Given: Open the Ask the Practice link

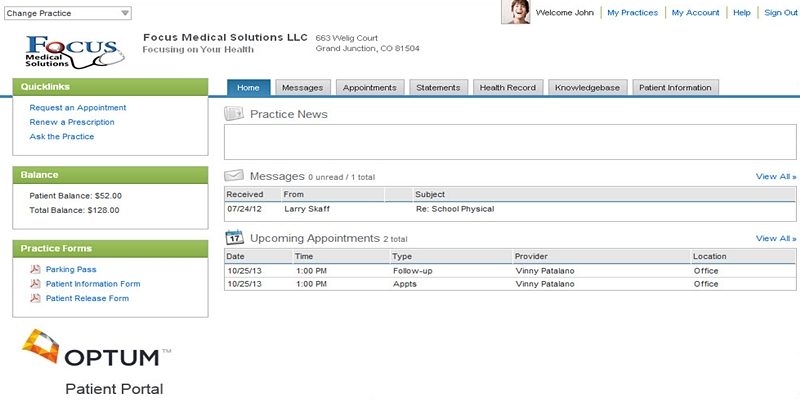Looking at the screenshot, I should click(x=62, y=136).
